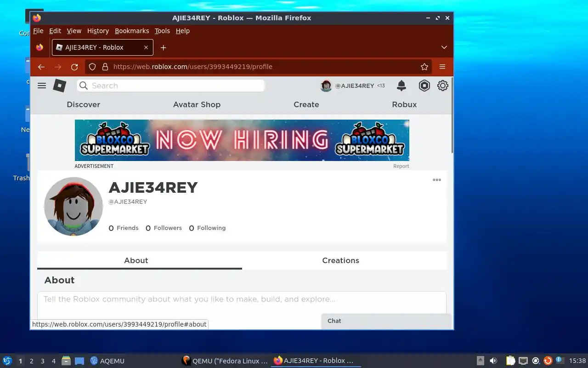View the 0 Followers list
The height and width of the screenshot is (368, 588).
click(x=164, y=228)
